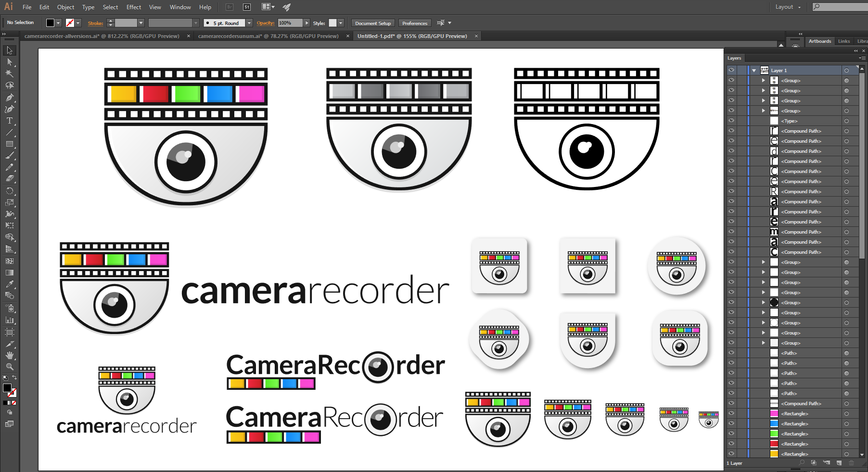Screen dimensions: 868x472
Task: Open the '5 pt. Round' brush dropdown
Action: [x=249, y=23]
